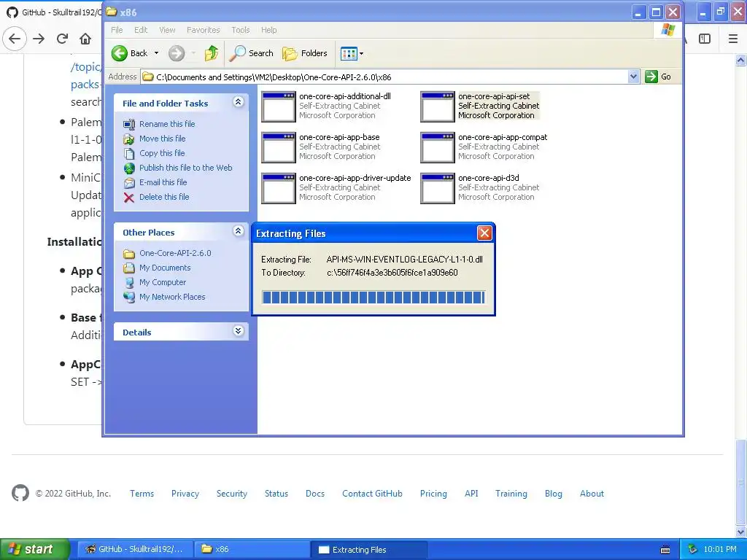Viewport: 747px width, 560px height.
Task: Select one-core-api-app-compat file icon
Action: 438,147
